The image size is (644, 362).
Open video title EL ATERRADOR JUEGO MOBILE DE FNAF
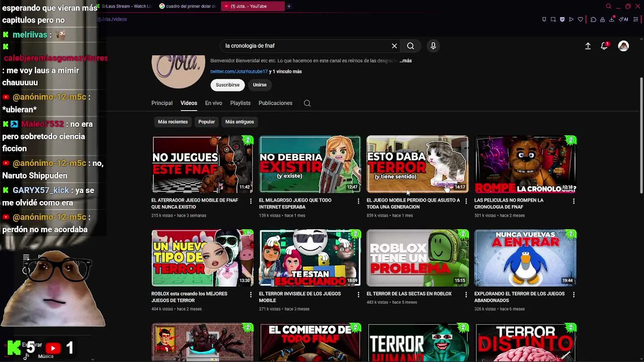(x=195, y=204)
